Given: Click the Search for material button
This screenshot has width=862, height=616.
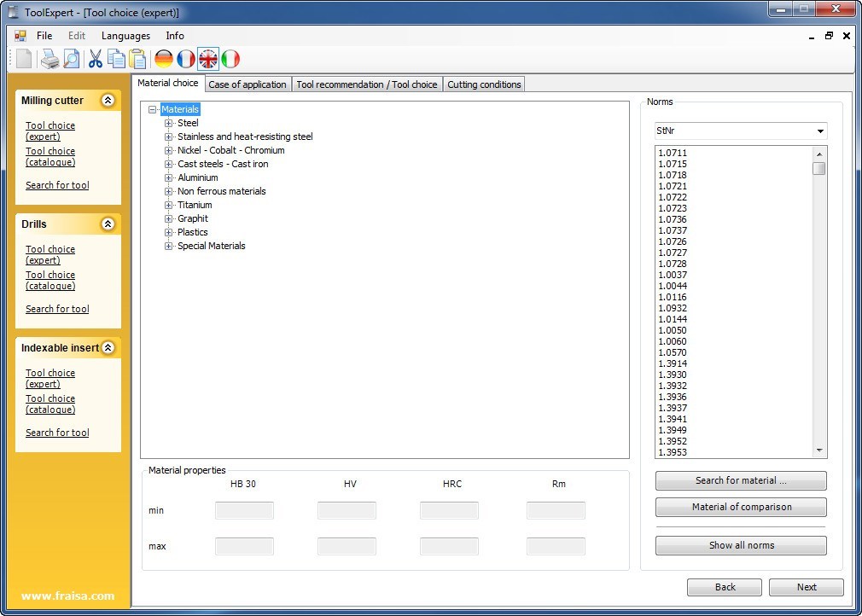Looking at the screenshot, I should (740, 480).
